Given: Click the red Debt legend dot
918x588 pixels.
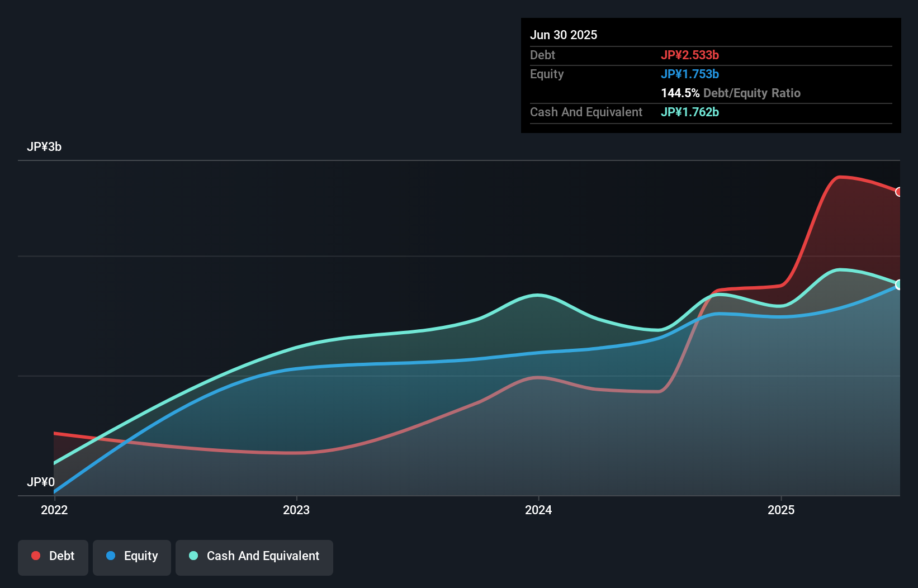Looking at the screenshot, I should pos(35,555).
